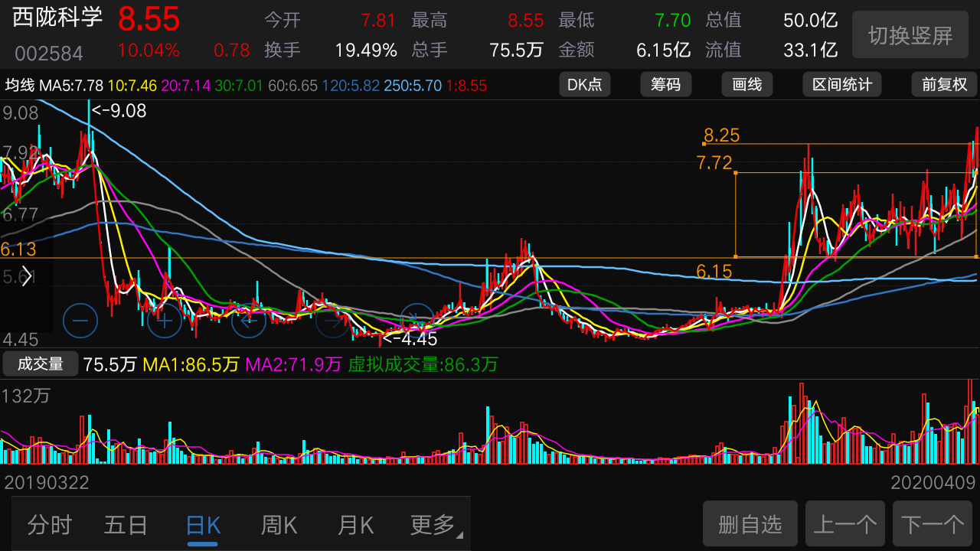Tap the gray 60:6.65 legend value
Screen dimensions: 980x551
pos(292,85)
